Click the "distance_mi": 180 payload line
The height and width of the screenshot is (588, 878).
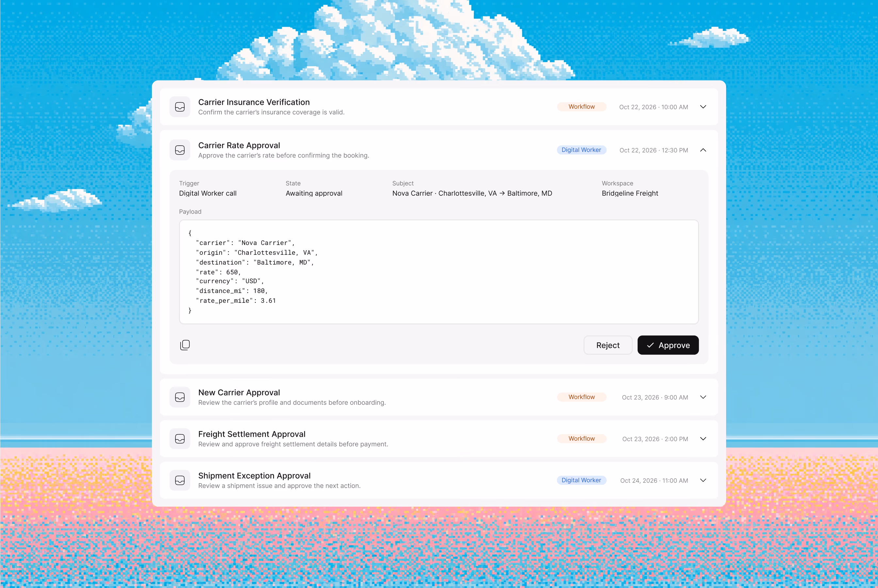pyautogui.click(x=232, y=291)
